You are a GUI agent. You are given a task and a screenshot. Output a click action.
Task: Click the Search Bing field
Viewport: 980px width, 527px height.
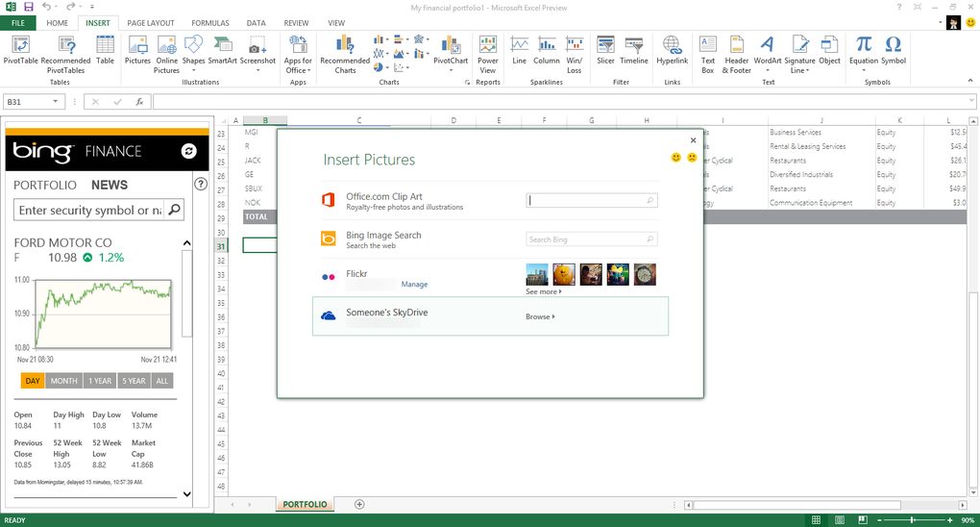click(591, 239)
